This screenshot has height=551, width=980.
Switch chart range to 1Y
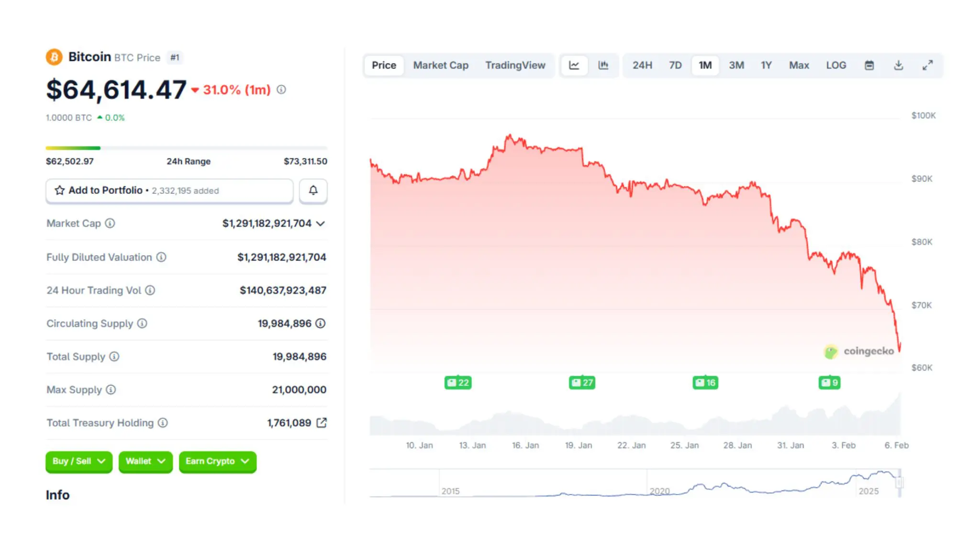pos(766,66)
